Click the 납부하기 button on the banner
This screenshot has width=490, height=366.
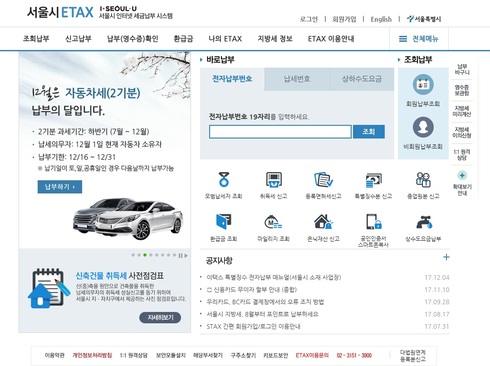pyautogui.click(x=60, y=187)
